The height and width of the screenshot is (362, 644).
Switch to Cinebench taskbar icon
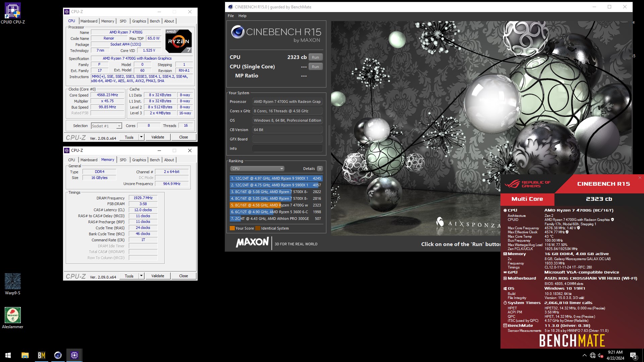[x=58, y=355]
